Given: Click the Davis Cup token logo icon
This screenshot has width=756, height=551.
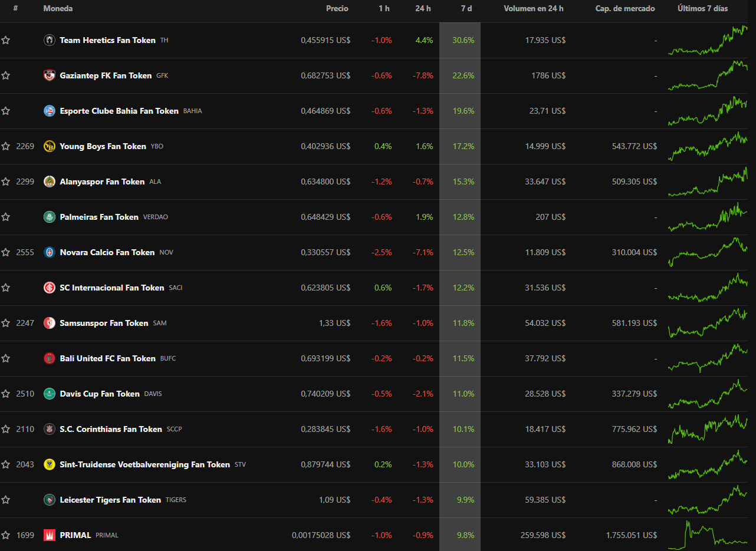Looking at the screenshot, I should pos(50,394).
